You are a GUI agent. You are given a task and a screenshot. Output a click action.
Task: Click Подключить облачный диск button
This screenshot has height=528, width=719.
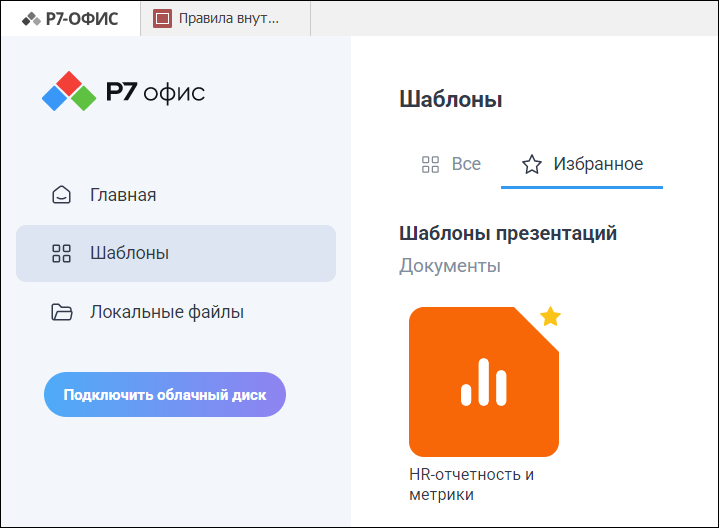[165, 395]
